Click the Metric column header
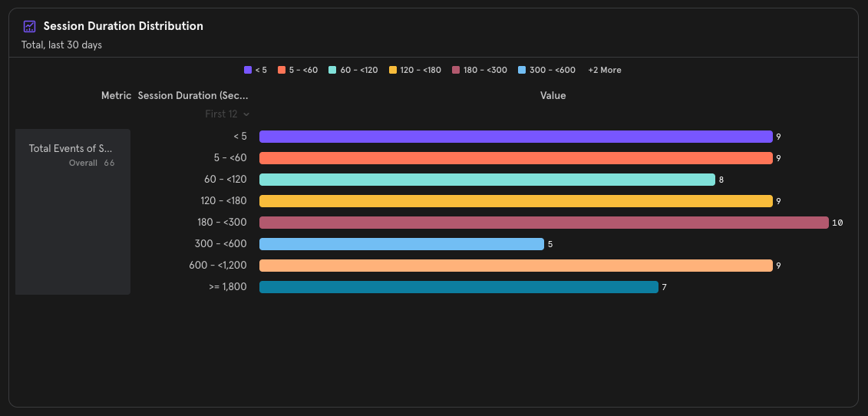 coord(116,96)
